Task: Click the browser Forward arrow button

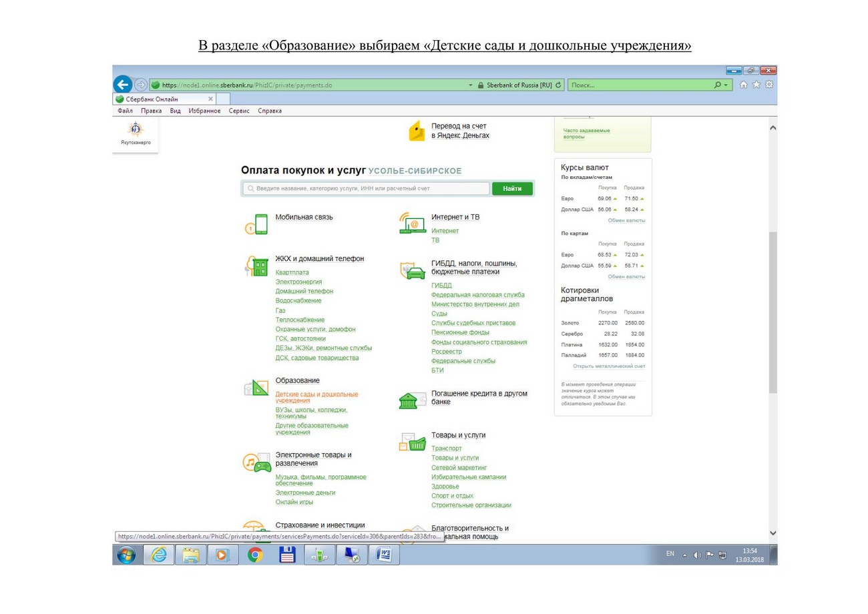Action: [141, 85]
